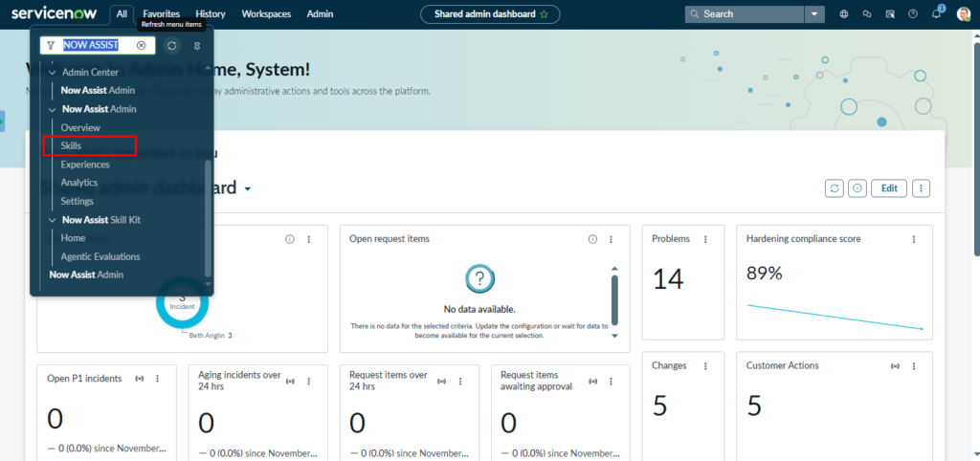Expand the dashboard title dropdown caret

coord(248,189)
